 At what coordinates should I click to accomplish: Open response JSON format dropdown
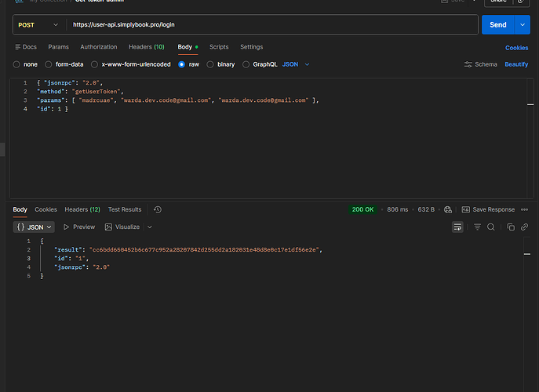(x=35, y=227)
